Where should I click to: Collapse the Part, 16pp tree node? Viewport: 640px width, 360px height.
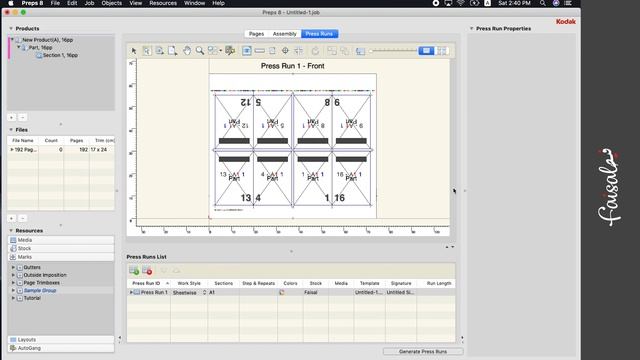coord(19,47)
